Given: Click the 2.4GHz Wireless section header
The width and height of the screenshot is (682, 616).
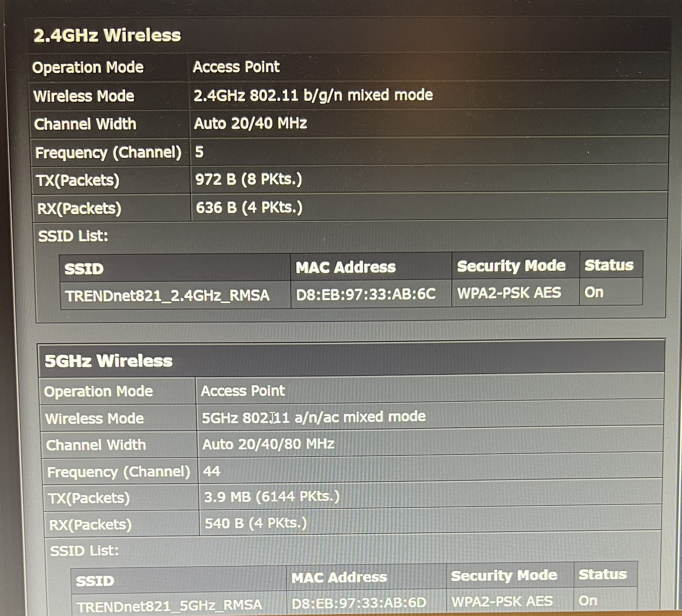Looking at the screenshot, I should (x=107, y=36).
